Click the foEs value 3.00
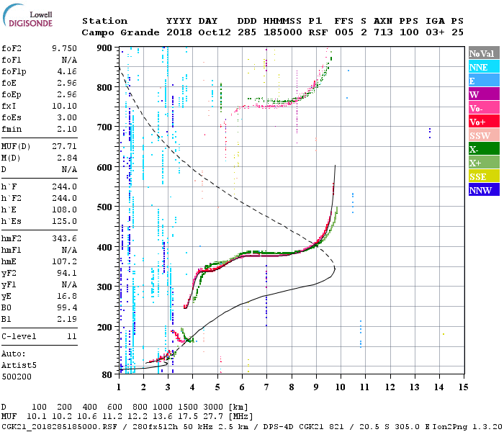 pos(67,117)
